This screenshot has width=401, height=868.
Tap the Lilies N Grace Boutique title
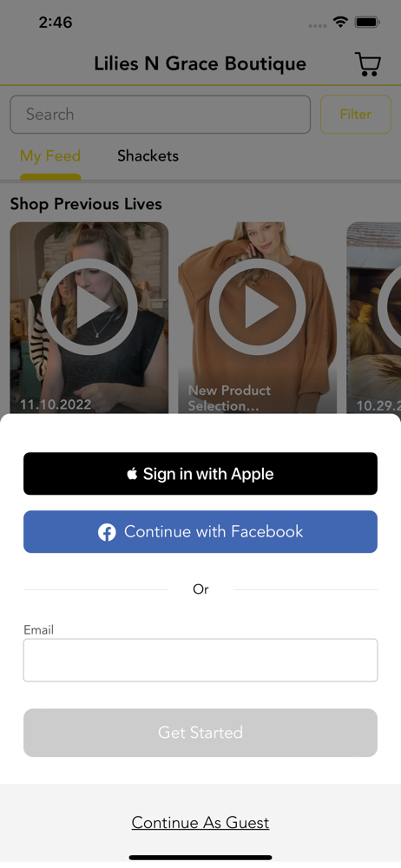[x=200, y=63]
